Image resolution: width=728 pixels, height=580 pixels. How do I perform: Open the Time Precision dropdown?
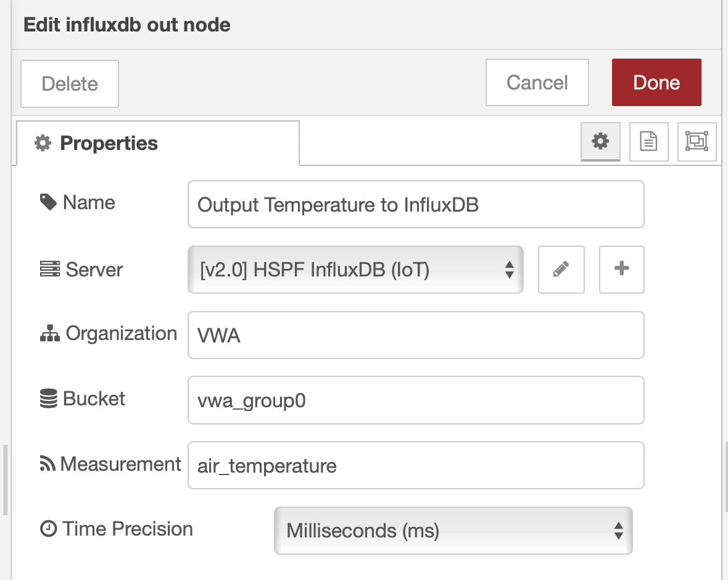pyautogui.click(x=453, y=531)
